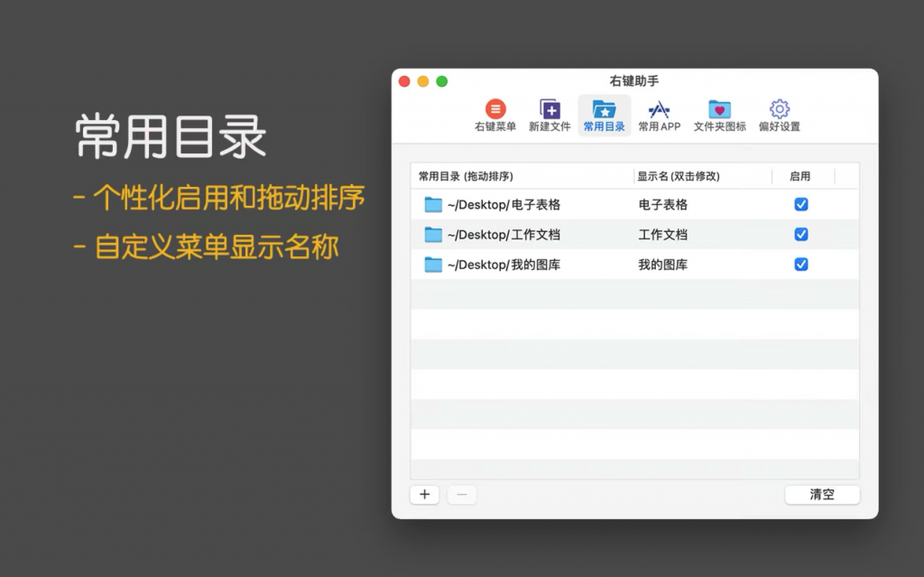Viewport: 924px width, 577px height.
Task: Switch to the 常用目录 tab
Action: coord(605,115)
